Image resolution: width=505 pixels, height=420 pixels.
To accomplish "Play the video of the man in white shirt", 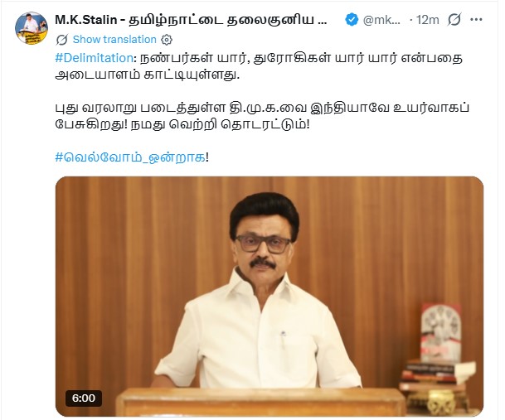I will (x=269, y=297).
